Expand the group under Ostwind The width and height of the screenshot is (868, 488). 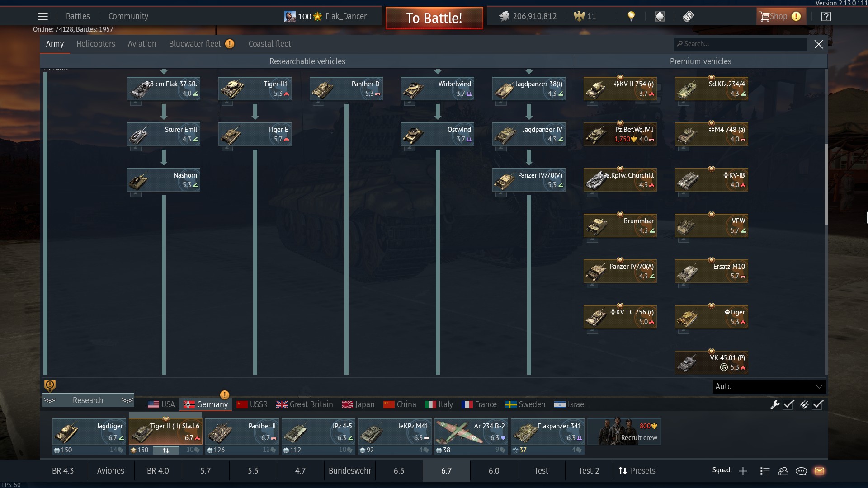(410, 149)
